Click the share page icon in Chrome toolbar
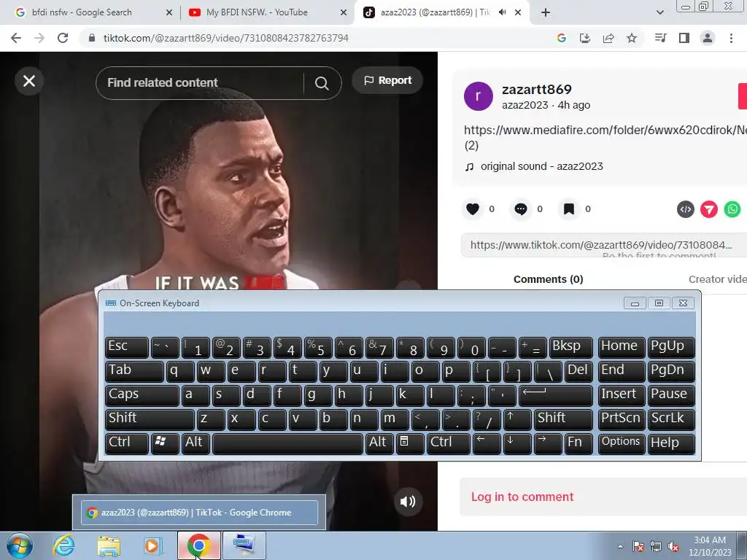 (x=608, y=38)
